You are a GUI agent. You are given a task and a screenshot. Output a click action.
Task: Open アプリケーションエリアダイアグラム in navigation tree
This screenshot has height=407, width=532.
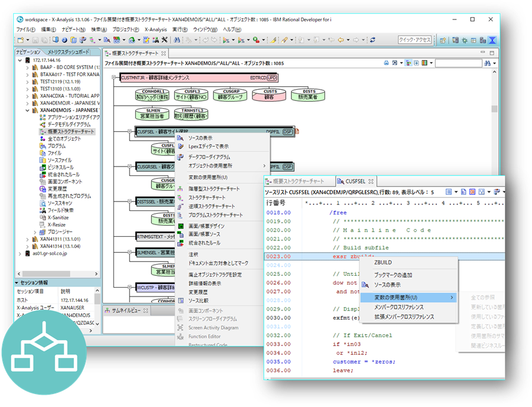(74, 118)
